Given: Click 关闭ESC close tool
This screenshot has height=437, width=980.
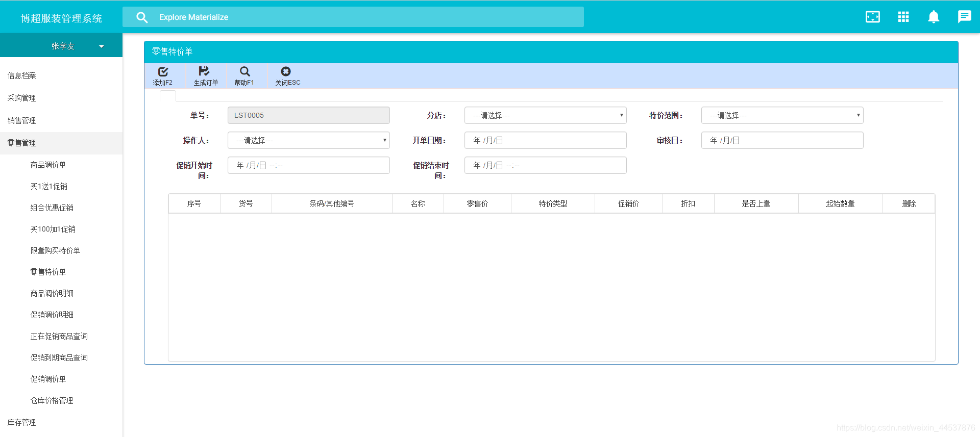Looking at the screenshot, I should [287, 76].
